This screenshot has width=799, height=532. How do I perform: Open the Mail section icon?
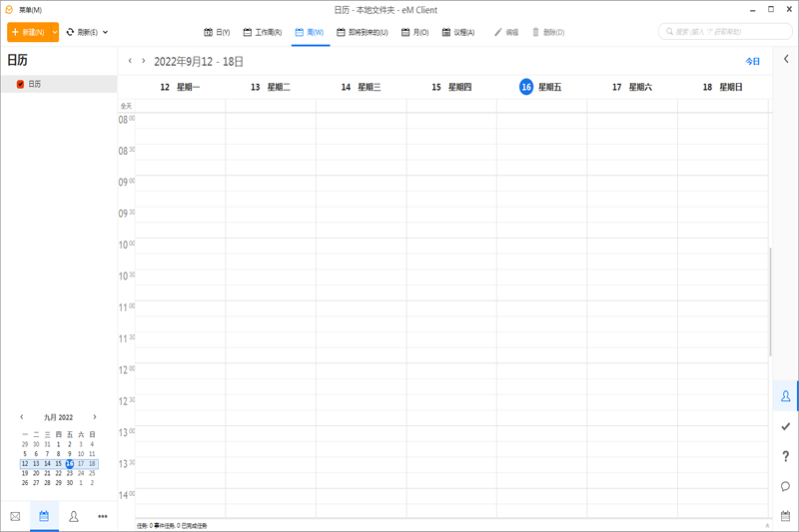(15, 516)
